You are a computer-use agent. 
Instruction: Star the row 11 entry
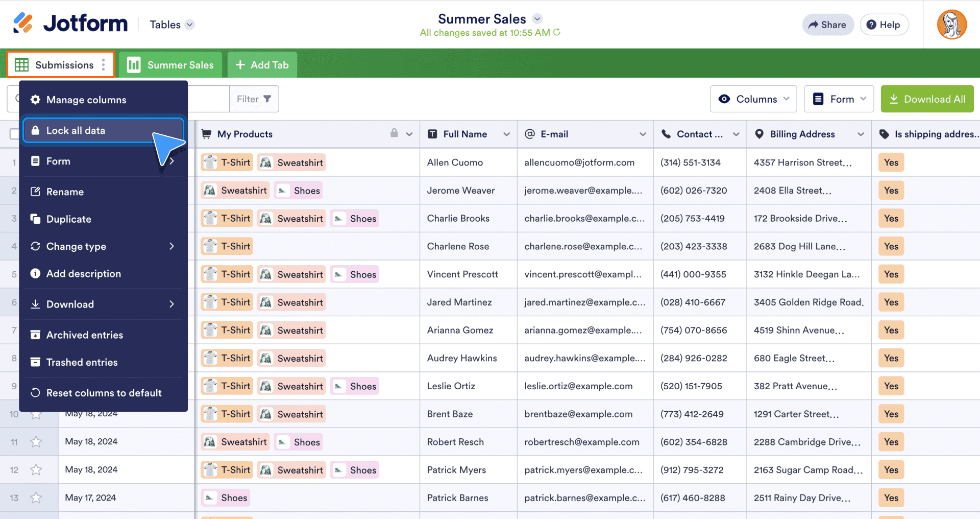(36, 442)
